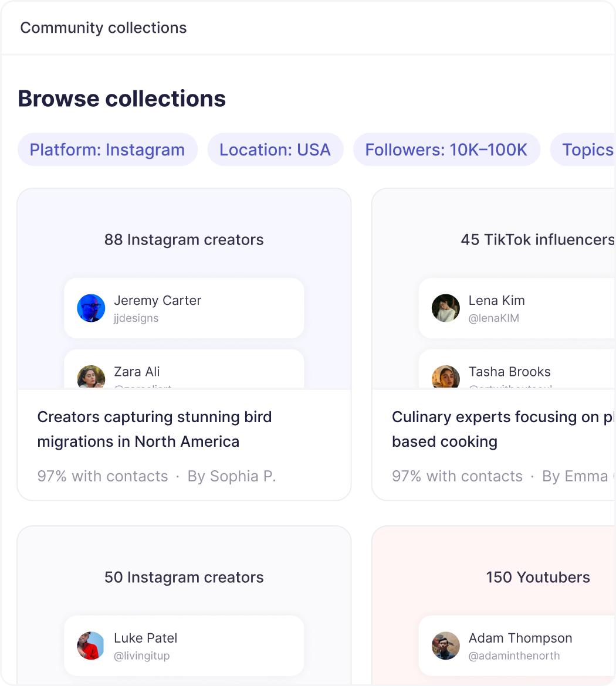Viewport: 616px width, 686px height.
Task: Click Luke Patel's avatar image
Action: point(91,646)
